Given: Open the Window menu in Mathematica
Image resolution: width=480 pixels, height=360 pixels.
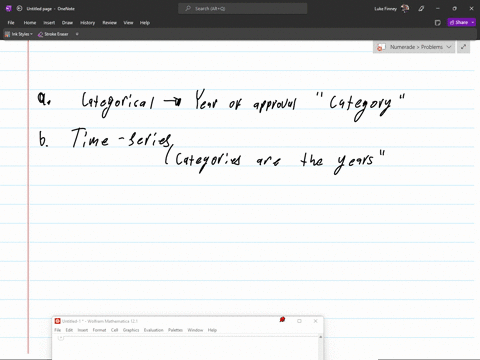Looking at the screenshot, I should tap(195, 330).
